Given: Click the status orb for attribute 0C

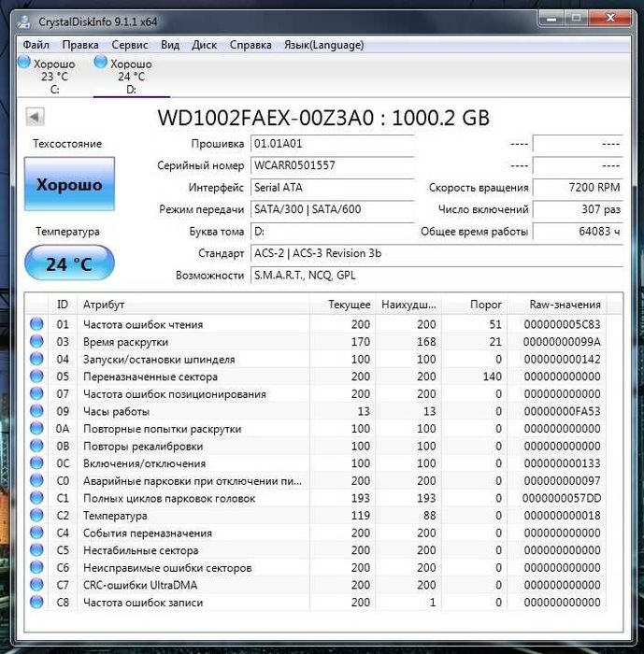Looking at the screenshot, I should point(36,463).
